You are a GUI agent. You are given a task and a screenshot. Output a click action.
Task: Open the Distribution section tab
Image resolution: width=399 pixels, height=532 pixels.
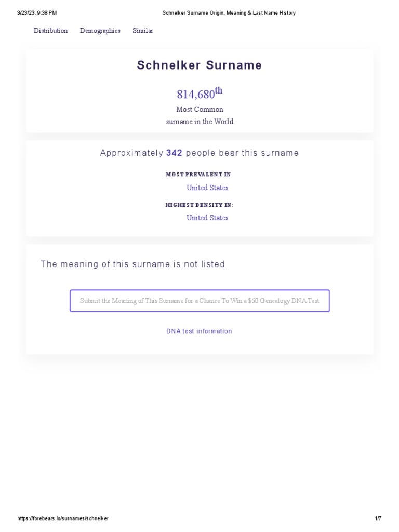coord(50,31)
